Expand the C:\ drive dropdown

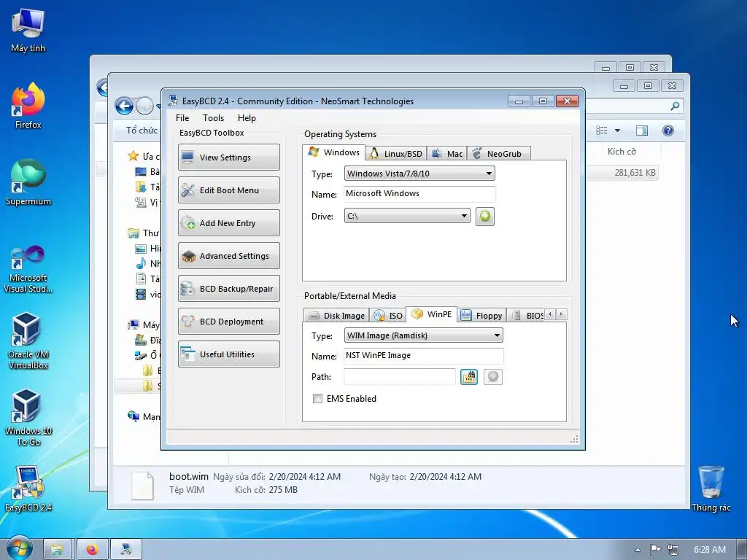point(407,216)
